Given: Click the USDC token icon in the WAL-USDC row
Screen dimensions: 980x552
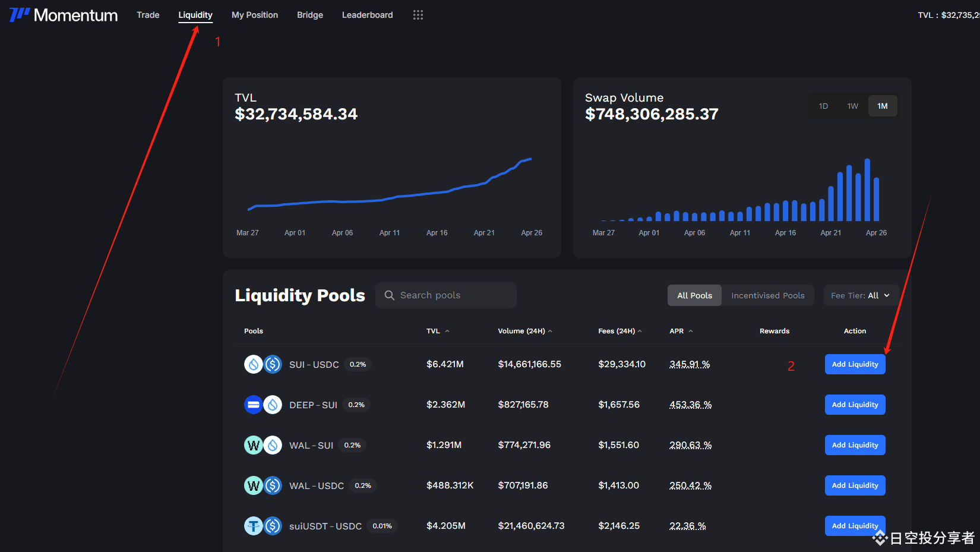Looking at the screenshot, I should (x=273, y=485).
